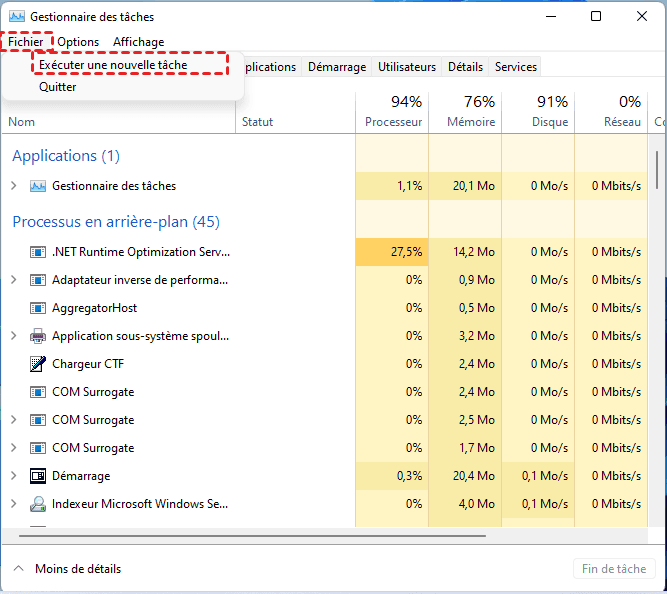
Task: Click the .NET Runtime Optimization Service icon
Action: tap(38, 252)
